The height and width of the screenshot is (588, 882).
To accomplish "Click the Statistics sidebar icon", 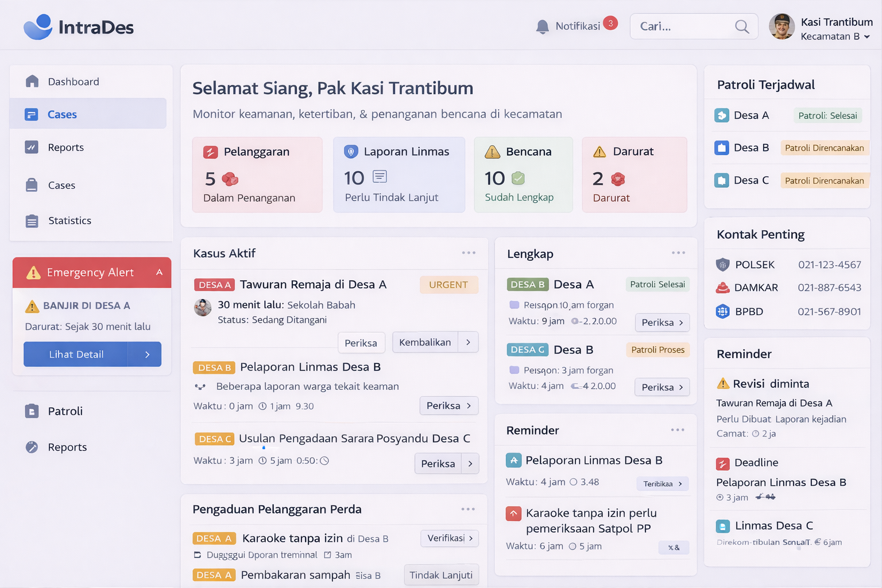I will 32,221.
